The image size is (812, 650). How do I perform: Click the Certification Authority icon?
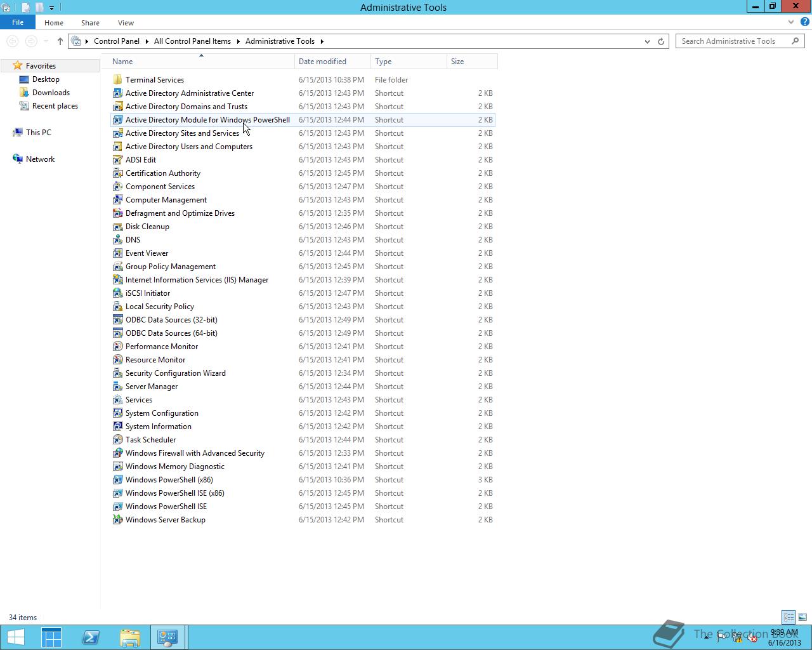[117, 173]
